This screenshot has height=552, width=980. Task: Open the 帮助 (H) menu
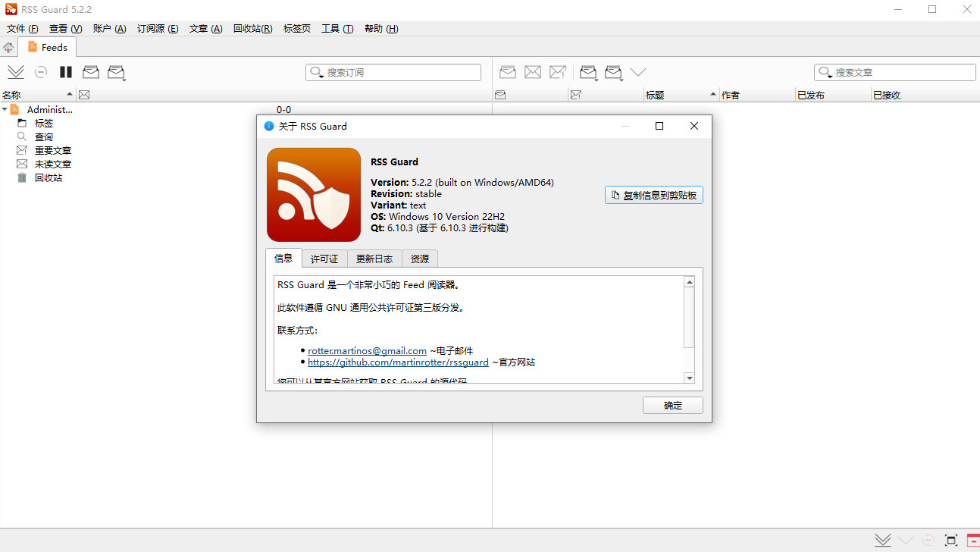click(381, 29)
